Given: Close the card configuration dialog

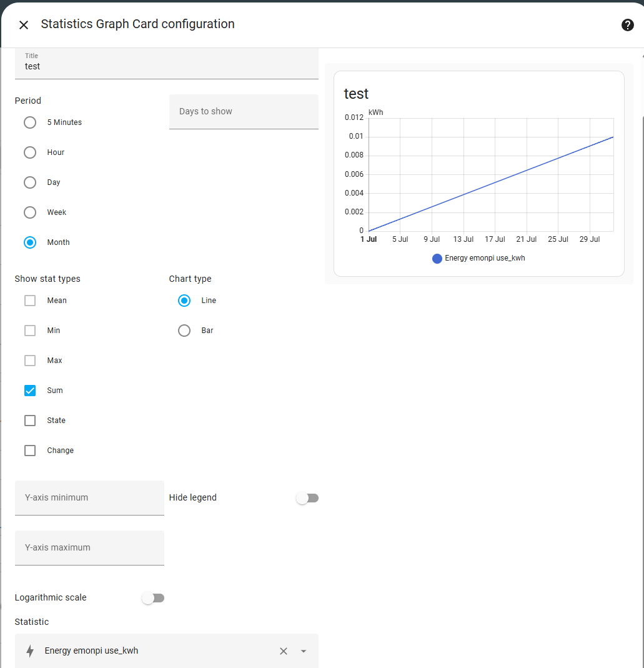Looking at the screenshot, I should tap(24, 25).
